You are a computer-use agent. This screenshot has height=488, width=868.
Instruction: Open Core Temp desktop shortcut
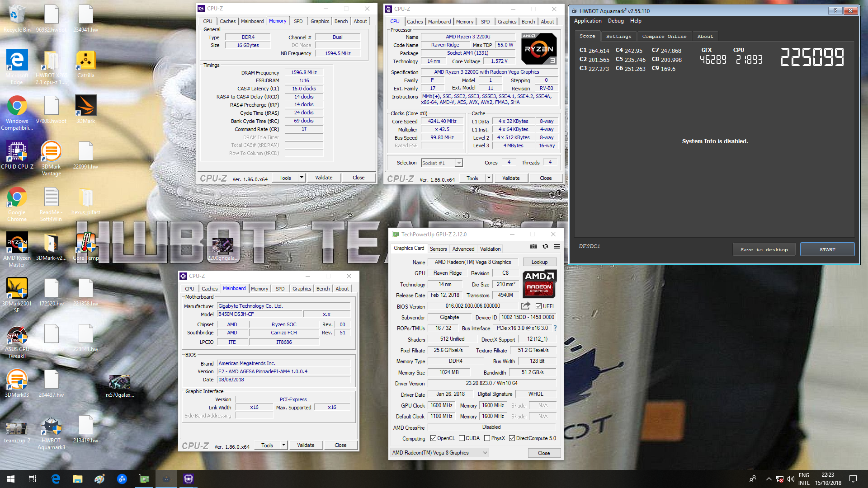85,247
